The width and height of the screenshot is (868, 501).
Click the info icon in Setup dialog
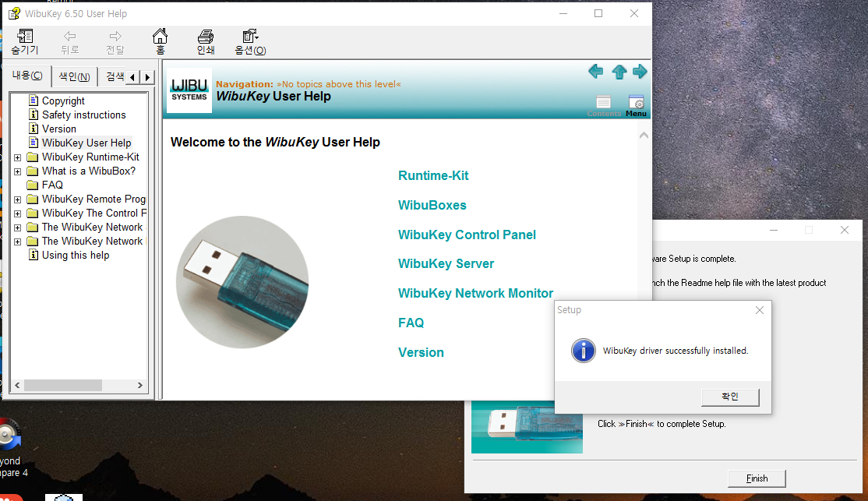(x=584, y=351)
